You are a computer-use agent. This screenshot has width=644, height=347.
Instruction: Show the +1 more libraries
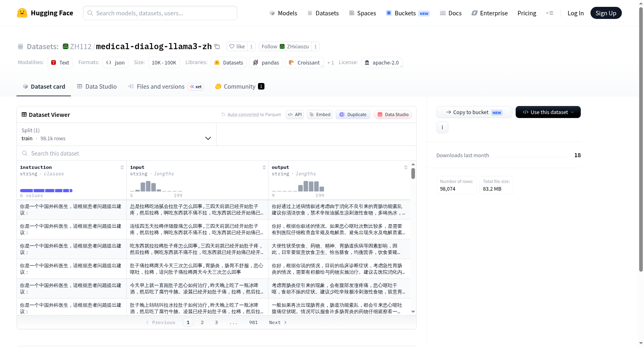click(330, 62)
